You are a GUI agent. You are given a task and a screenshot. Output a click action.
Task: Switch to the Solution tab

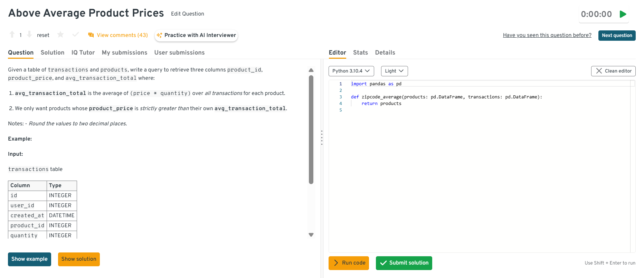[53, 52]
